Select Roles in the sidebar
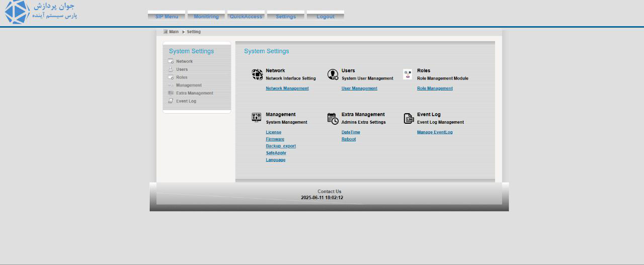The height and width of the screenshot is (265, 644). 182,77
